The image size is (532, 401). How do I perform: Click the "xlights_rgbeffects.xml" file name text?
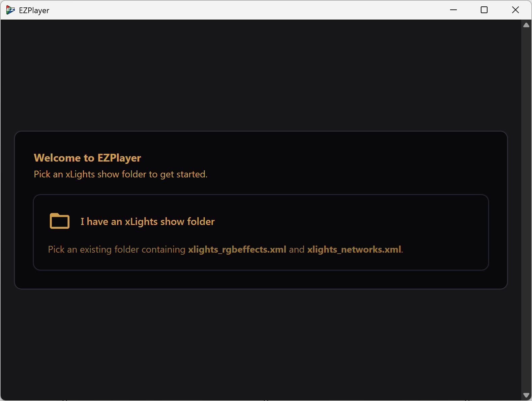(x=237, y=250)
